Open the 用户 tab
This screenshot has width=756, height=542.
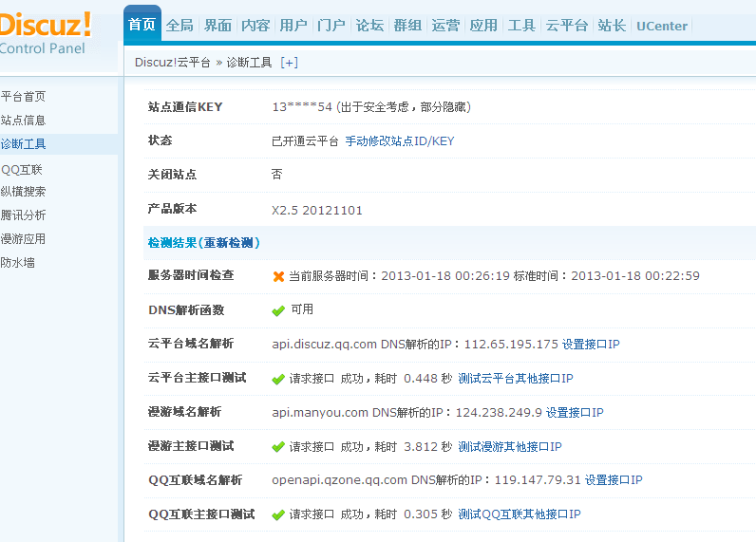293,26
